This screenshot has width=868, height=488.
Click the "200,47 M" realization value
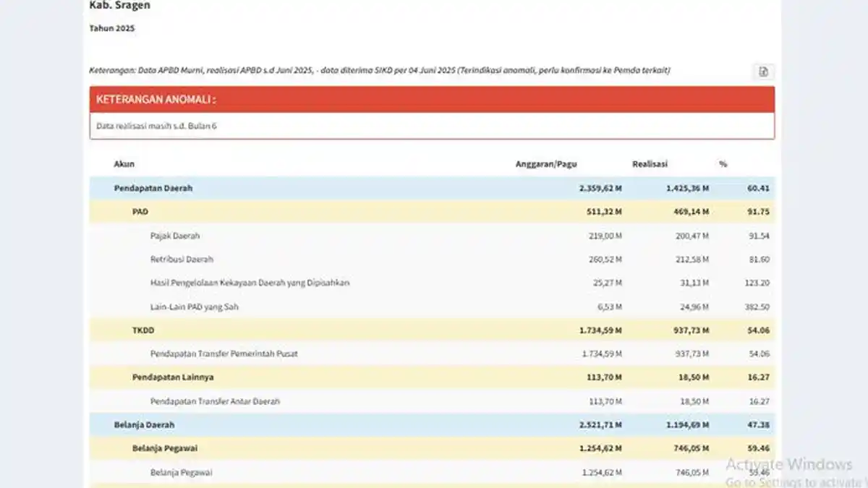692,236
